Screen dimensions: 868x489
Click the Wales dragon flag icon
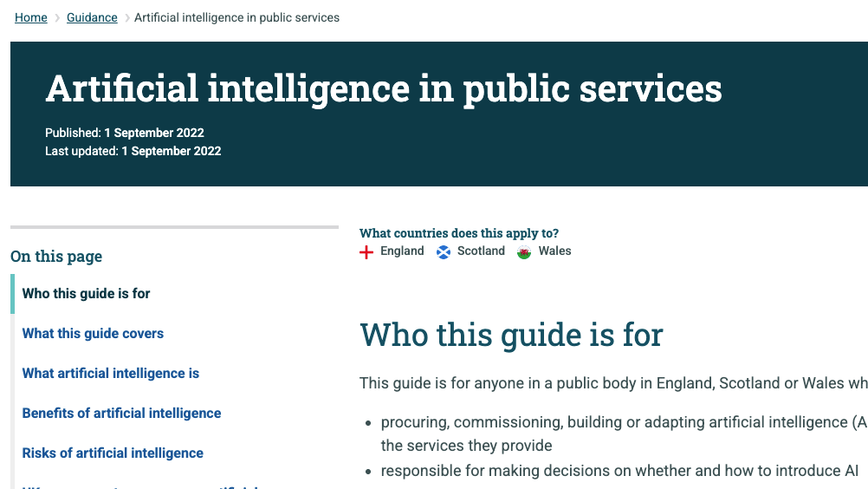tap(524, 252)
